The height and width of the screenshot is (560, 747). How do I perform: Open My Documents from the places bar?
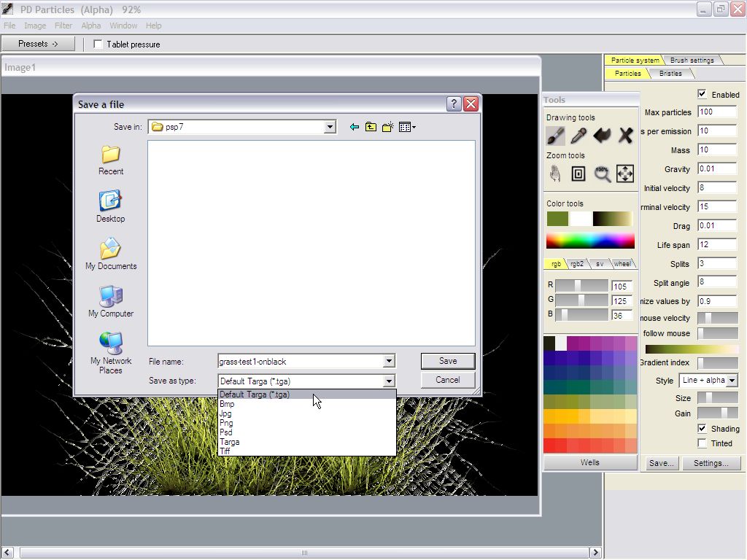(110, 254)
